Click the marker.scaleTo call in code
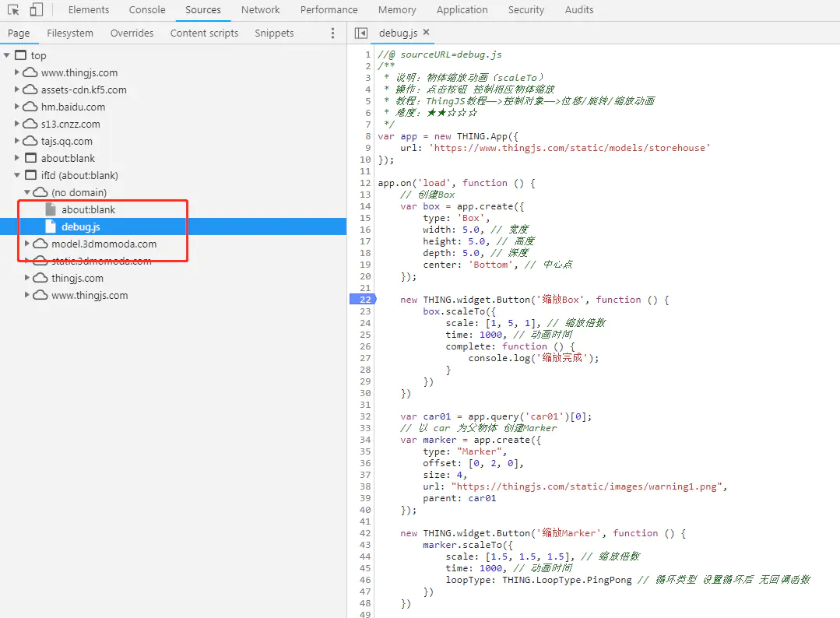This screenshot has height=618, width=840. point(462,545)
